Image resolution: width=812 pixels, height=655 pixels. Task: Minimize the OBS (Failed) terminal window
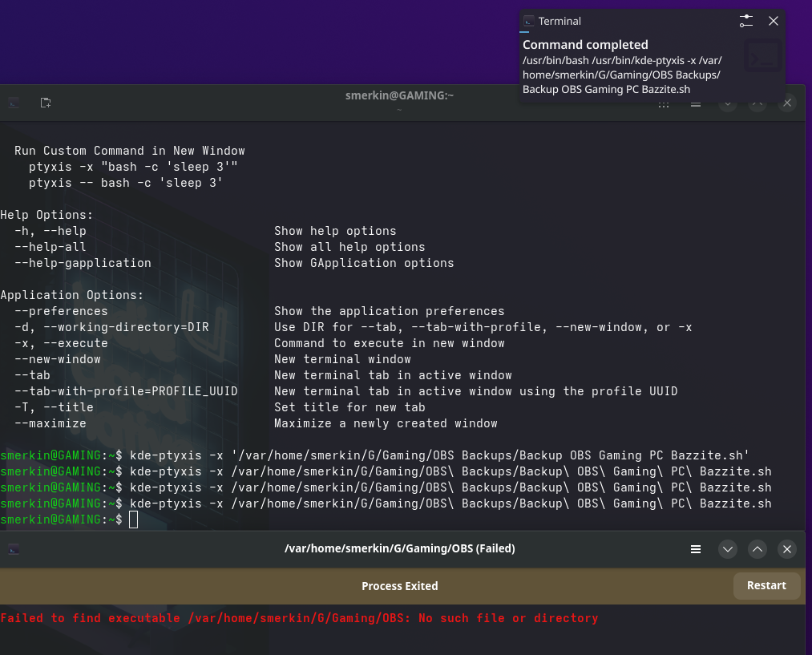coord(728,549)
